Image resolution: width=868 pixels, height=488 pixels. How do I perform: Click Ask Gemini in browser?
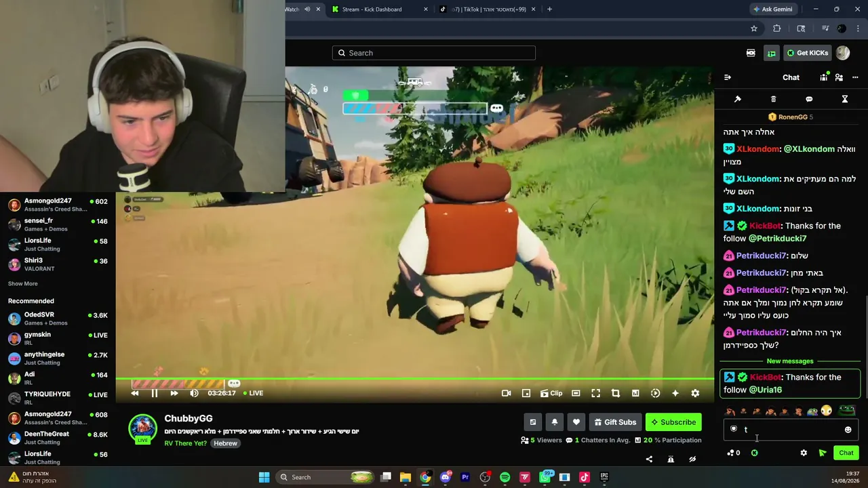[772, 9]
